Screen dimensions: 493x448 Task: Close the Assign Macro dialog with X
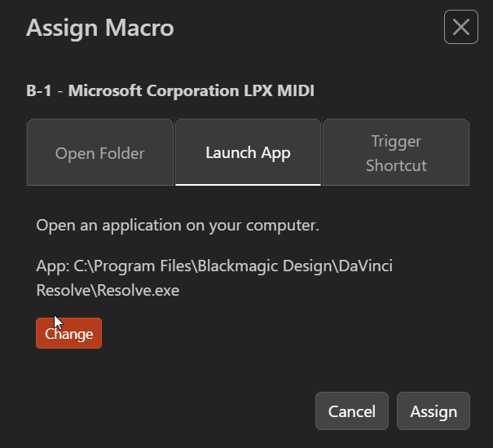(460, 27)
